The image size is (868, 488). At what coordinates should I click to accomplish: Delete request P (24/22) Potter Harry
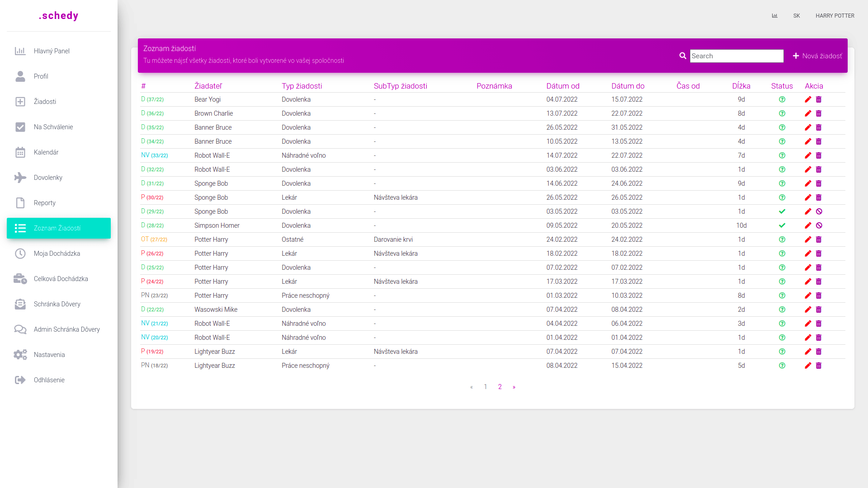(819, 282)
